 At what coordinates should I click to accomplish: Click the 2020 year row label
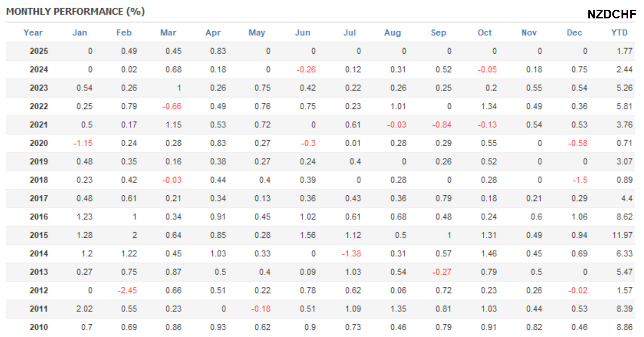(x=39, y=143)
